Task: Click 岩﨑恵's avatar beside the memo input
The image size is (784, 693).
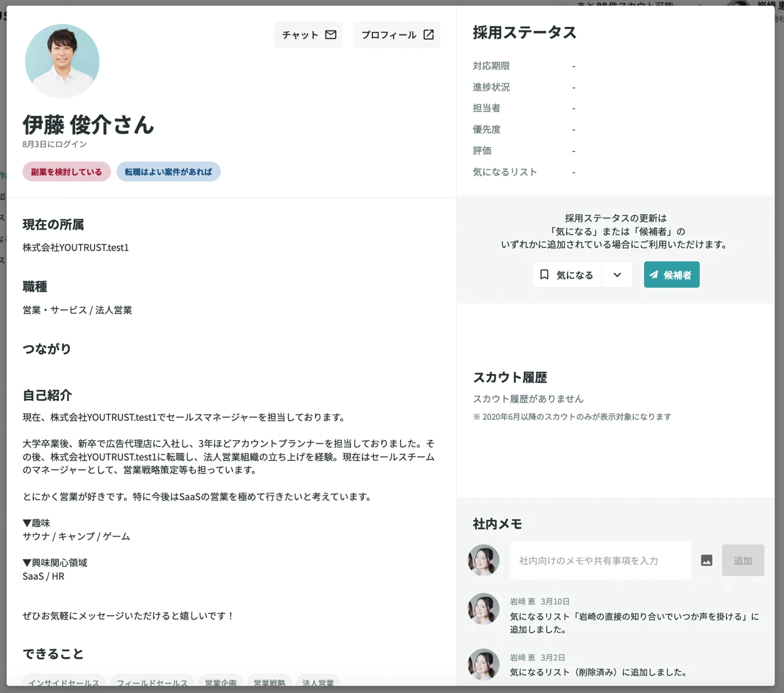Action: pos(483,560)
